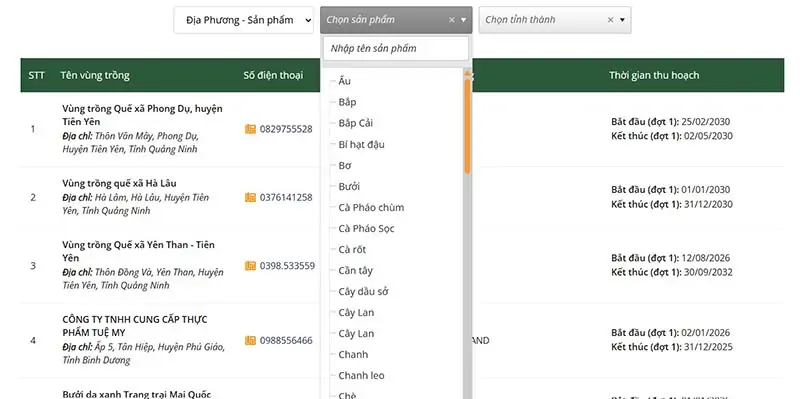This screenshot has height=399, width=800.
Task: Click the Tên vùng trồng column header
Action: point(95,76)
